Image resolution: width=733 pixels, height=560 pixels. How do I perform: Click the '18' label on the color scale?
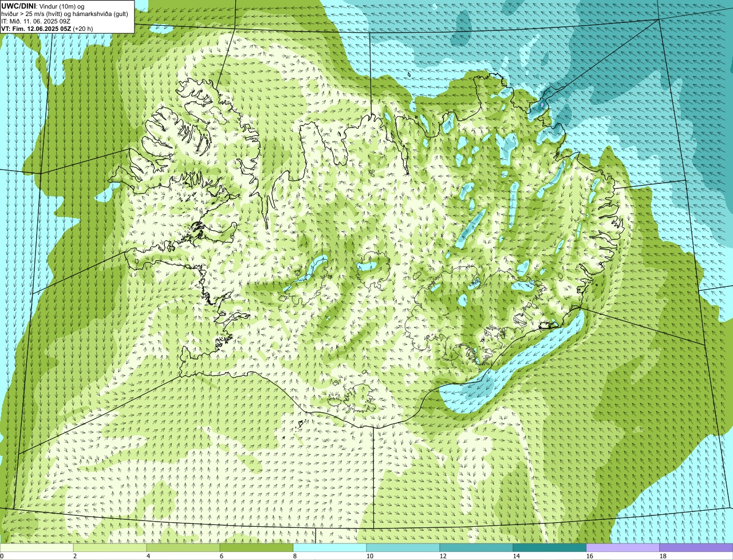coord(663,556)
